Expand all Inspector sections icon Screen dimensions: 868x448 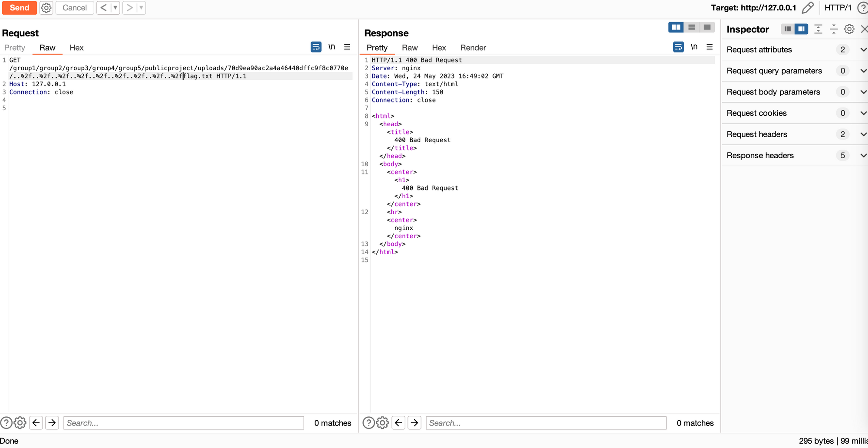pyautogui.click(x=818, y=29)
